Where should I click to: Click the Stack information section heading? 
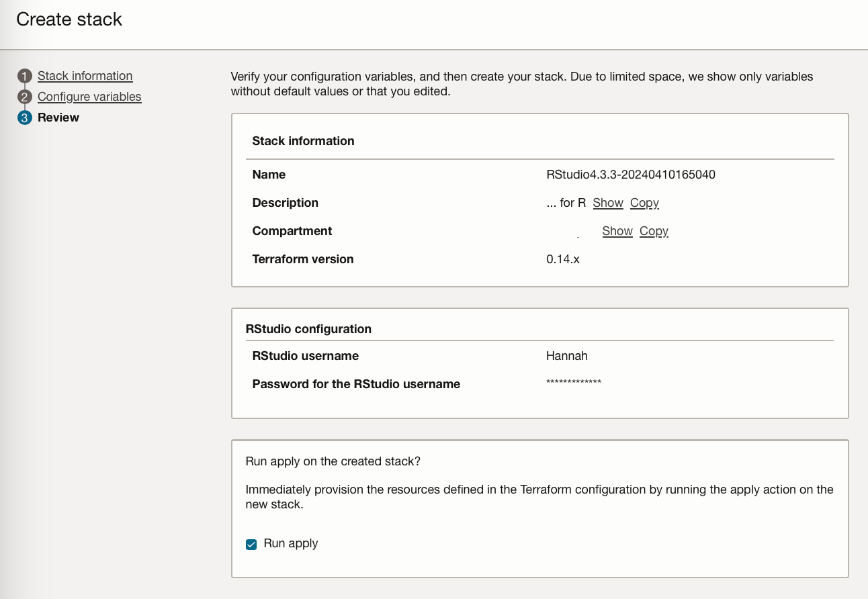(303, 141)
